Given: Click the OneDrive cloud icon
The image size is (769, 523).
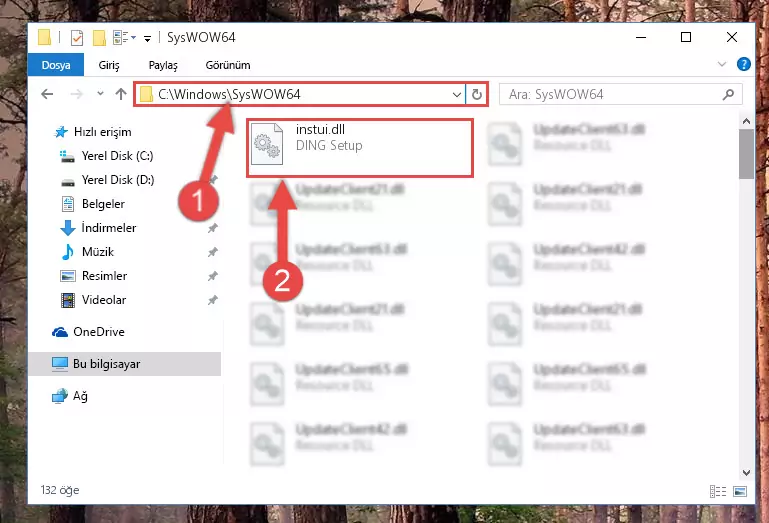Looking at the screenshot, I should [x=60, y=332].
